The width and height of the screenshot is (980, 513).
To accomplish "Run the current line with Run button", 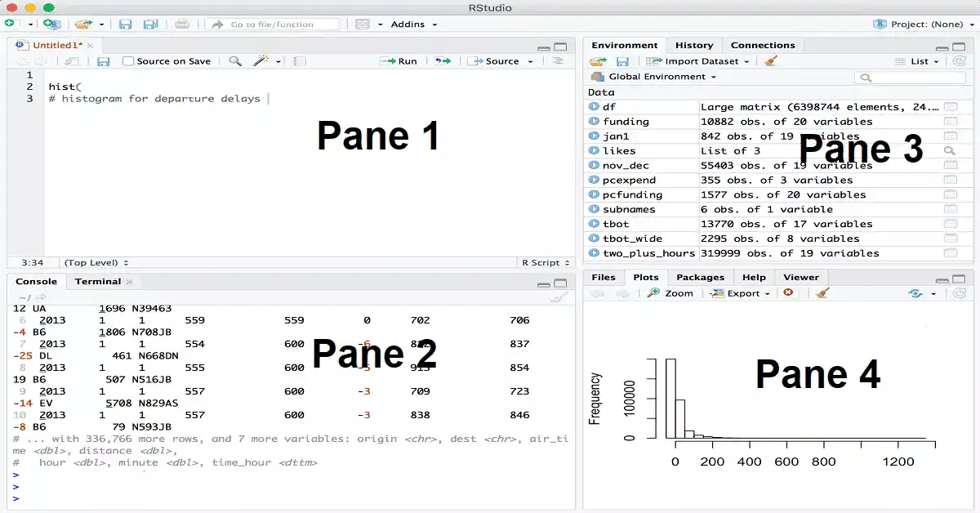I will click(399, 61).
